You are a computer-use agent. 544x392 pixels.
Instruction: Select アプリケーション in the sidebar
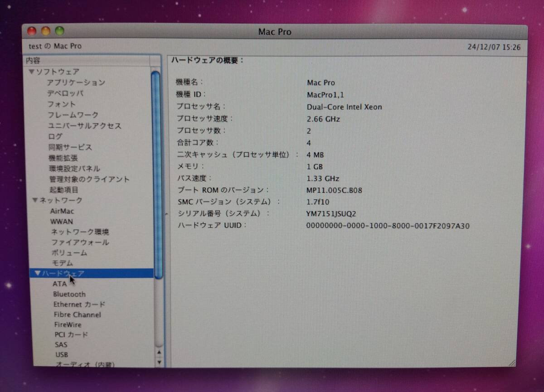coord(76,82)
